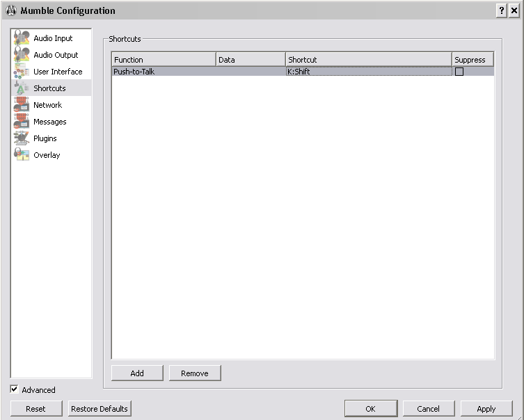
Task: Add a new shortcut
Action: [x=137, y=373]
